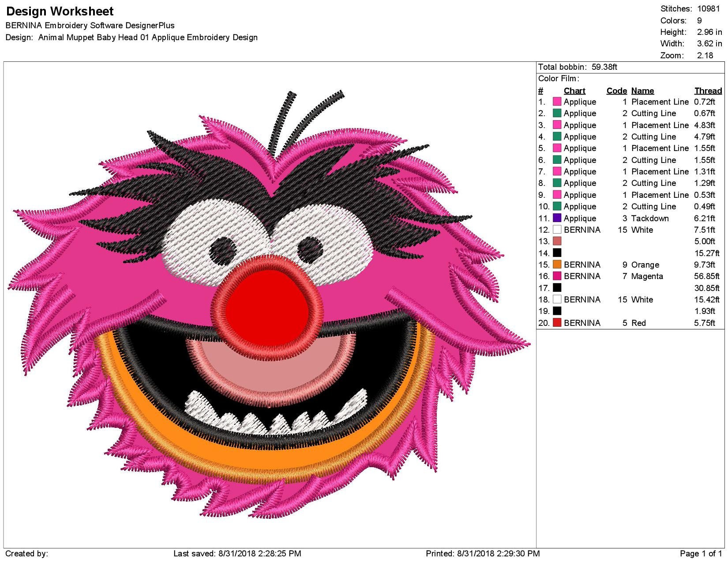Click the Code column header
728x563 pixels.
616,91
